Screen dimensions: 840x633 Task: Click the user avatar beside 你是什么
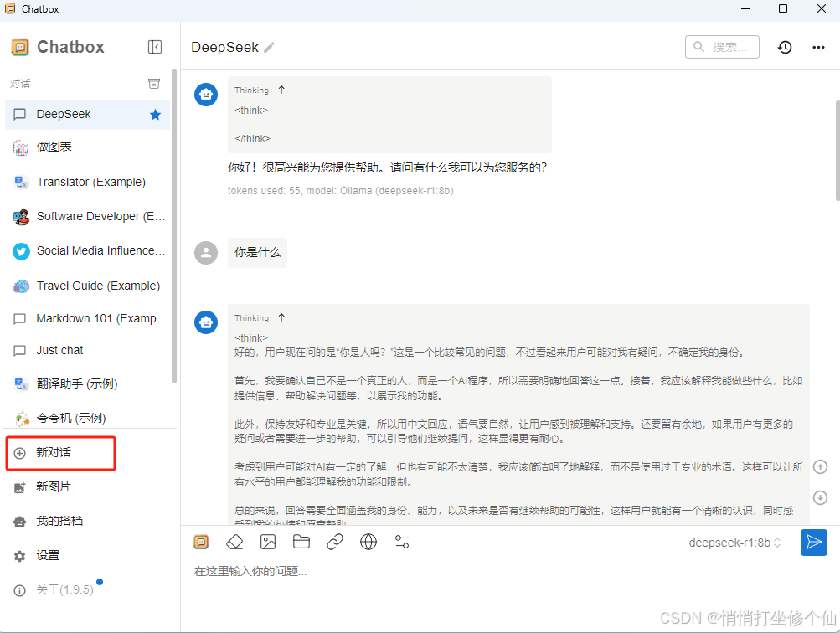pos(206,253)
